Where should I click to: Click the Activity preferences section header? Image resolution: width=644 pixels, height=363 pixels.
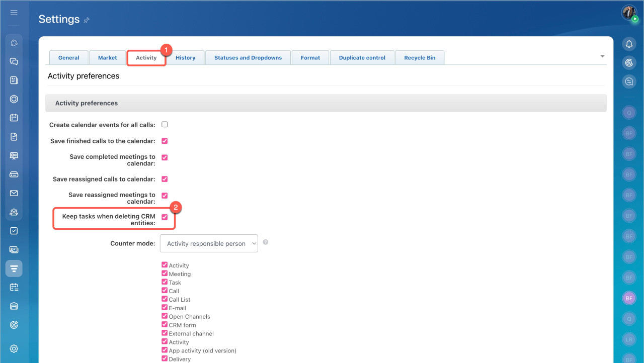point(326,103)
